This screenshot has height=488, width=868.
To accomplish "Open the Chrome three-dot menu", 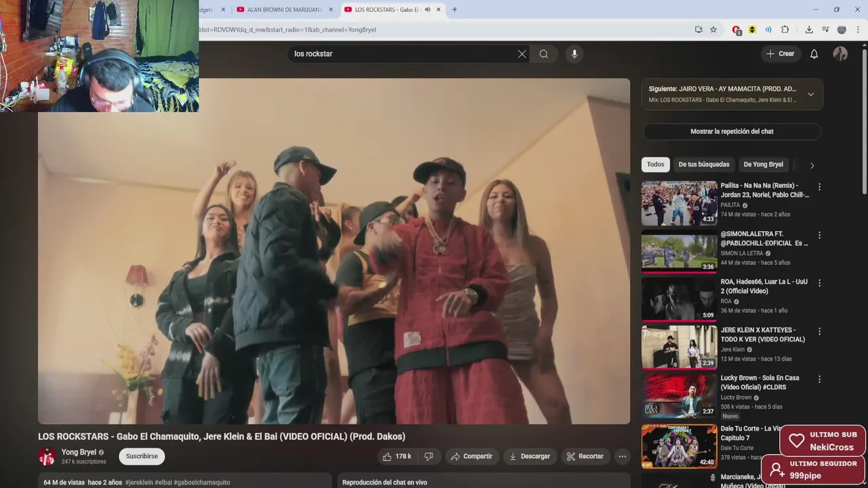I will tap(858, 30).
